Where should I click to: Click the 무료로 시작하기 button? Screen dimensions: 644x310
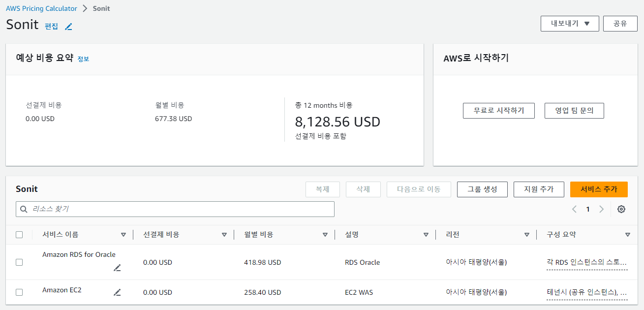[498, 111]
